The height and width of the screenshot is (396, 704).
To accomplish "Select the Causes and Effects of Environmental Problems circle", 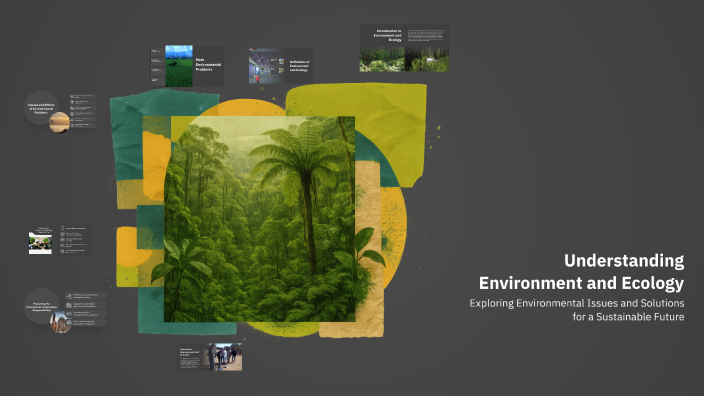I will point(41,108).
